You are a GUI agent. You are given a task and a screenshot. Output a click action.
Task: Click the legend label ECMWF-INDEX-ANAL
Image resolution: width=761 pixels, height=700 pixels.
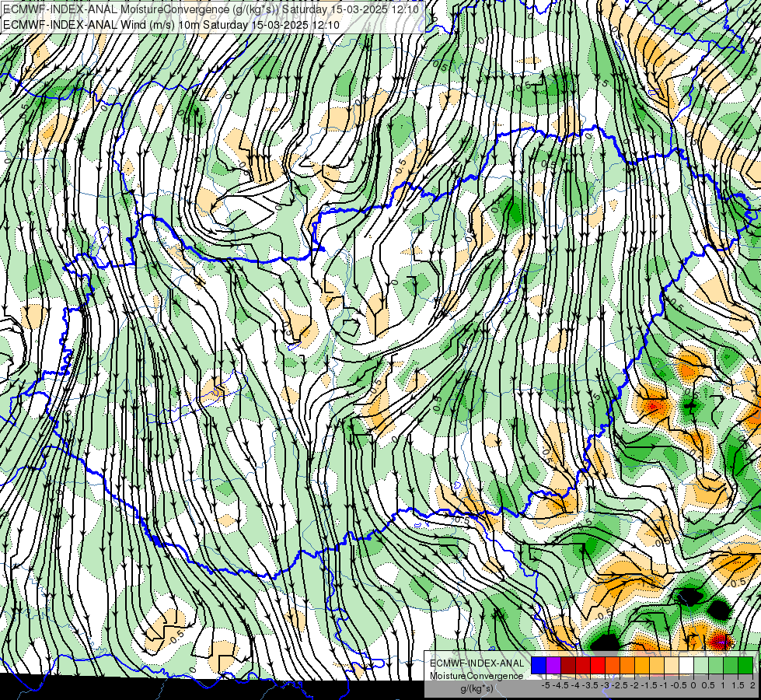click(477, 663)
